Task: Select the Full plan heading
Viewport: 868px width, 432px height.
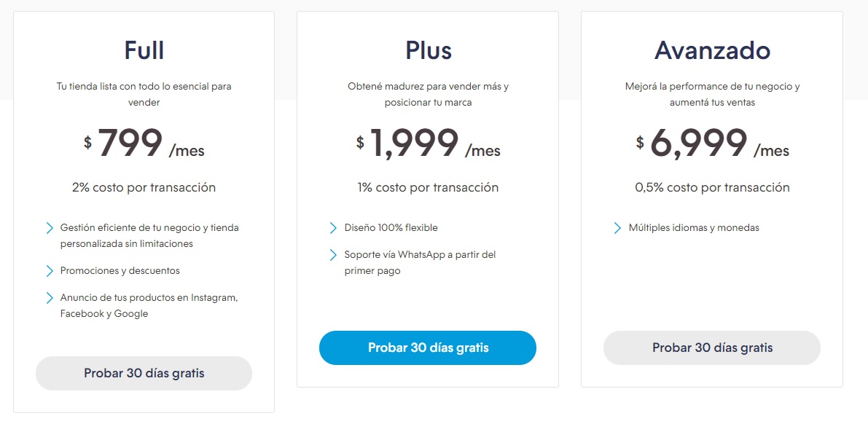Action: click(x=144, y=50)
